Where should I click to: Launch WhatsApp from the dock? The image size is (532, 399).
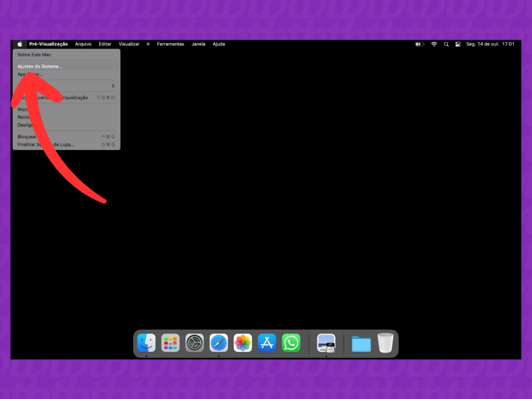(x=291, y=343)
